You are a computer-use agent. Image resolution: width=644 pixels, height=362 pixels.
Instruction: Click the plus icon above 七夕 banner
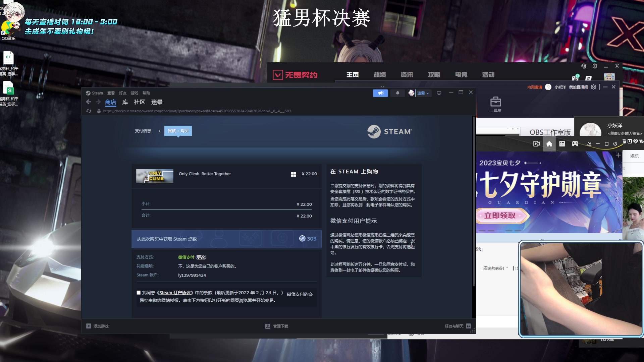[x=618, y=155]
